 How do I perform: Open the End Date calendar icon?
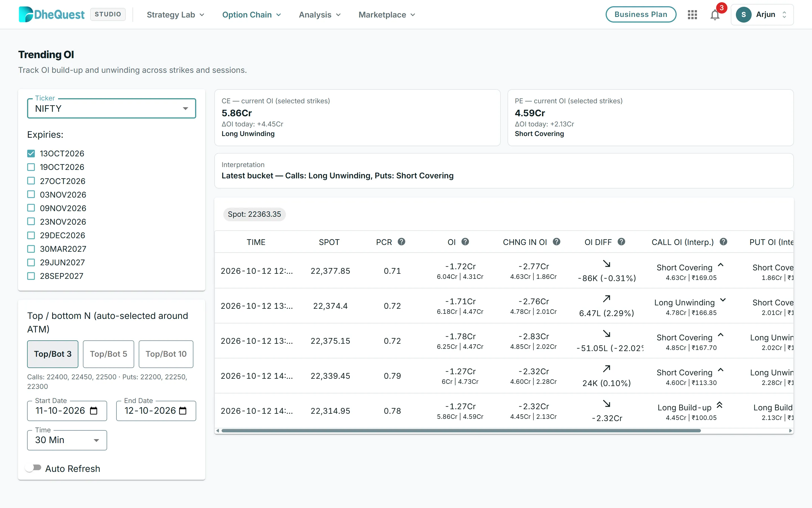183,411
